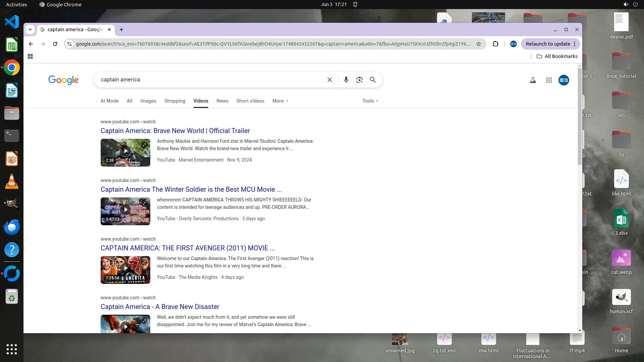Reload the current page
The height and width of the screenshot is (362, 644).
[55, 44]
